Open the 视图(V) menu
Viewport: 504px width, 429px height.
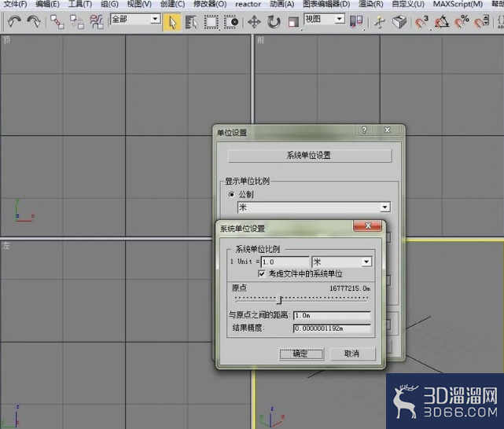coord(139,4)
